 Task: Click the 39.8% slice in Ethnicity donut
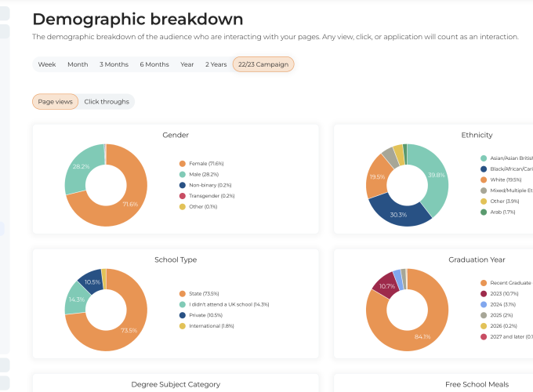click(x=436, y=175)
